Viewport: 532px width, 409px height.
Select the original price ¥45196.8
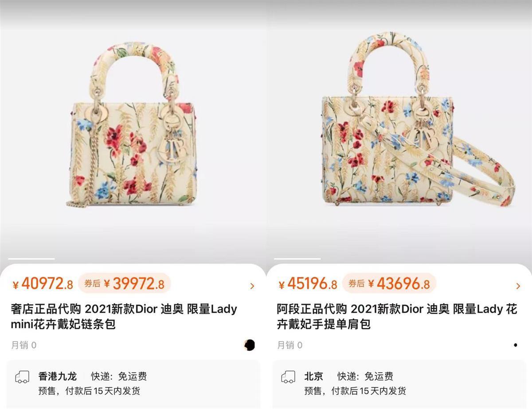(308, 284)
